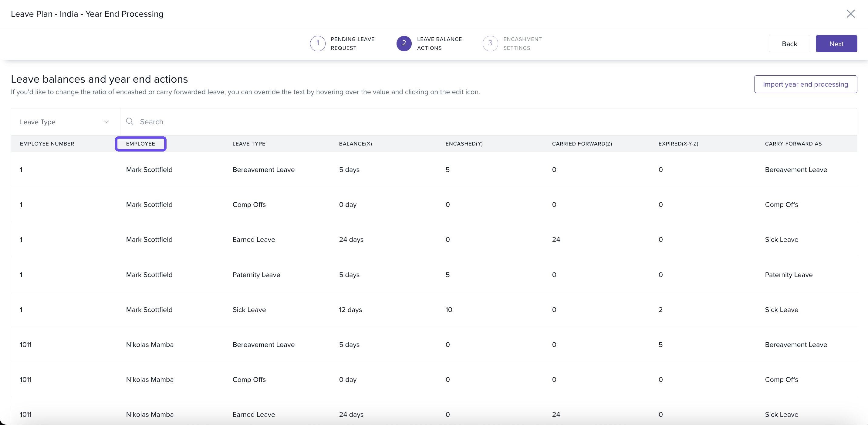Click Import year end processing button

point(805,84)
